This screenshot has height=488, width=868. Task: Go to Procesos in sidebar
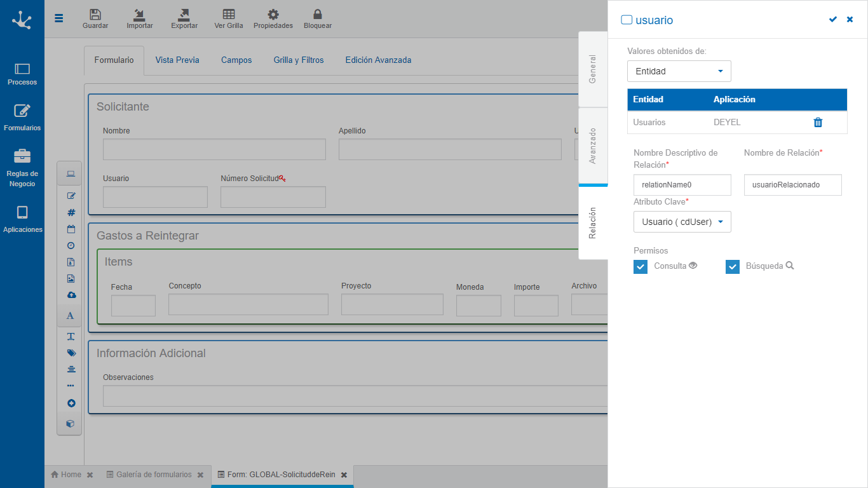pyautogui.click(x=22, y=74)
